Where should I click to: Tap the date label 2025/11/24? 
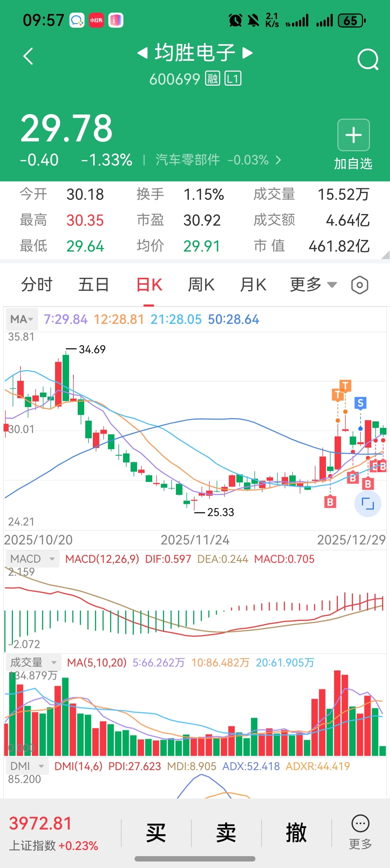pos(195,540)
